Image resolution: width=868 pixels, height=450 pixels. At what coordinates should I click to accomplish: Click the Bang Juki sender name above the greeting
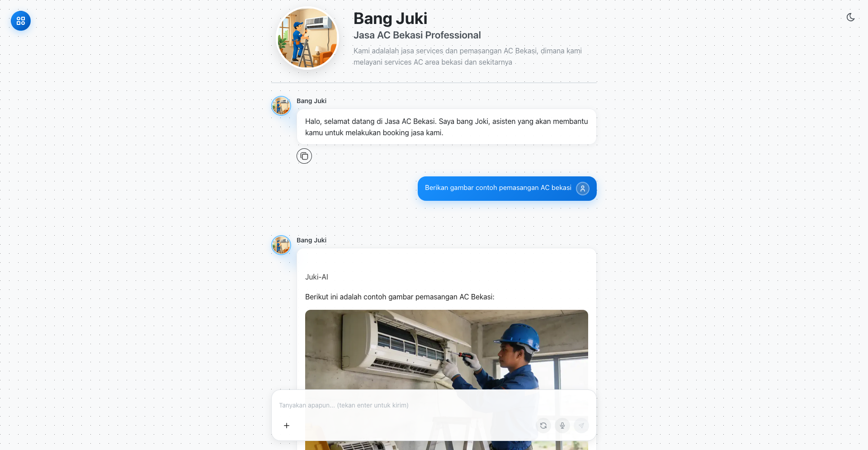coord(311,101)
